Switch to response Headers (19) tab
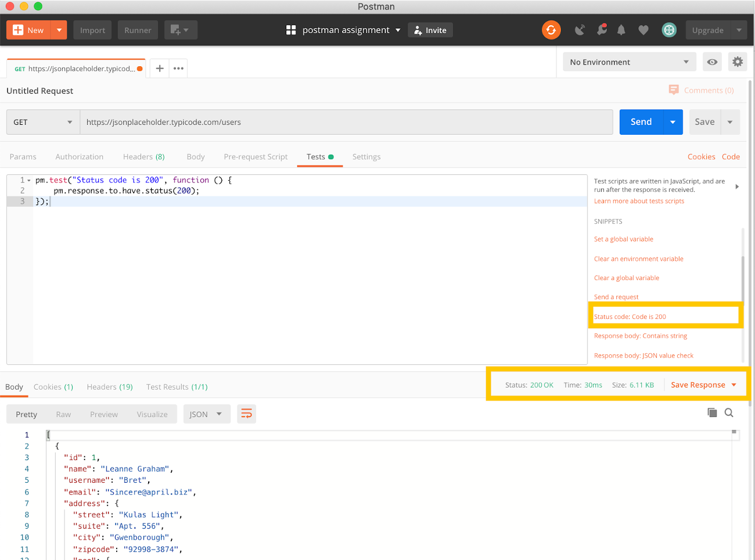This screenshot has width=755, height=560. coord(110,387)
